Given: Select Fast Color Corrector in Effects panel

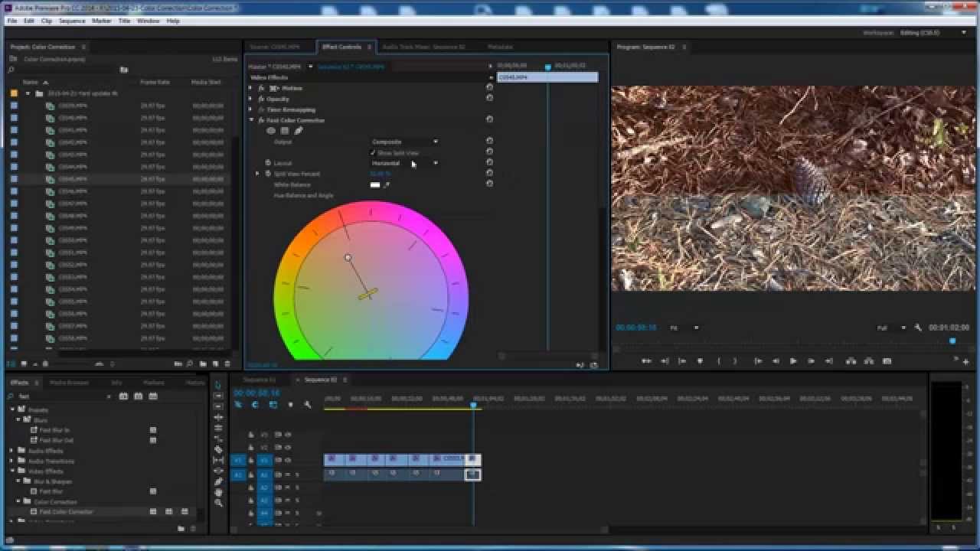Looking at the screenshot, I should [66, 512].
